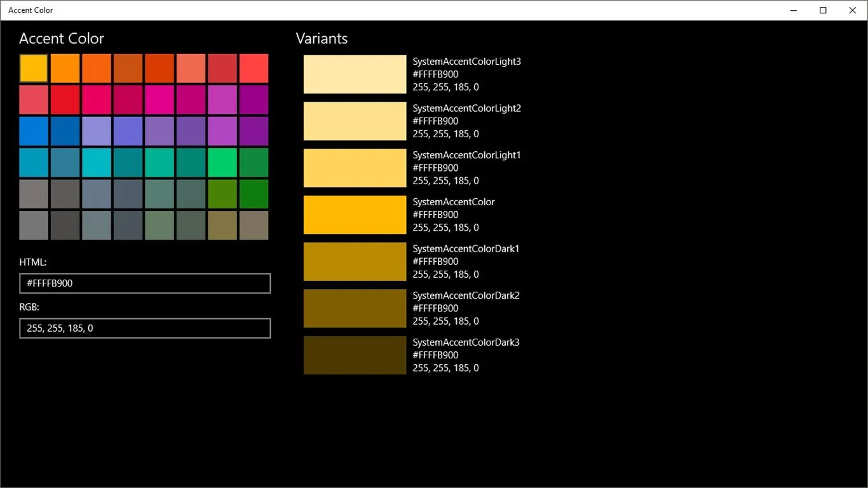Image resolution: width=868 pixels, height=488 pixels.
Task: Select the purple swatch ending the second row
Action: (x=254, y=100)
